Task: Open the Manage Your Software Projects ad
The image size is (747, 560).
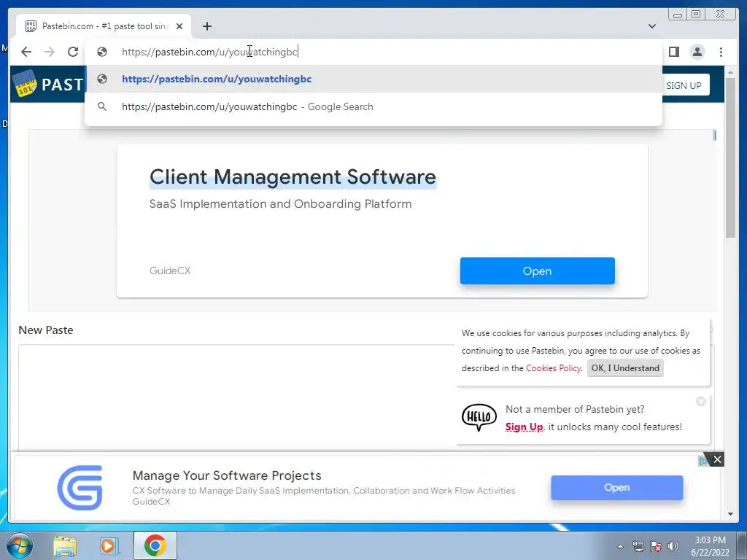Action: click(616, 488)
